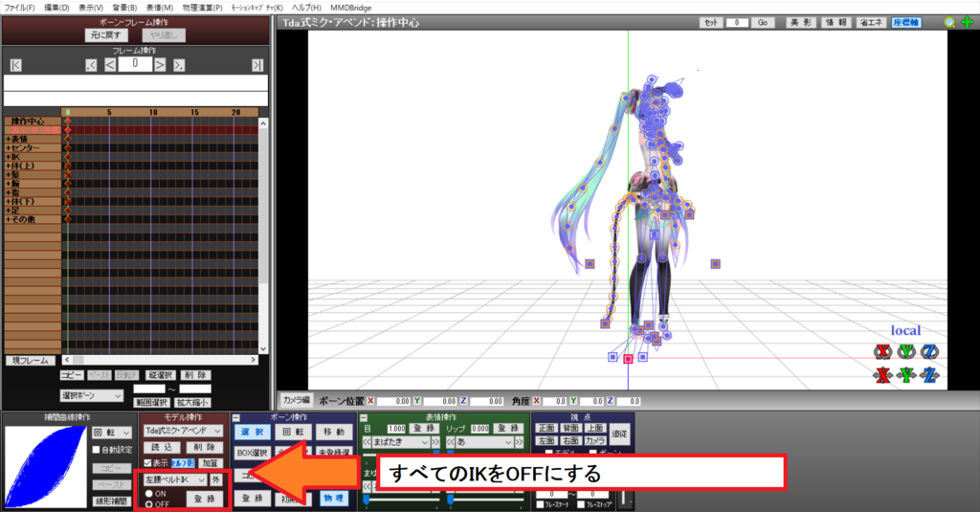Check the フレ・ストップ checkbox
This screenshot has width=980, height=512.
(581, 504)
